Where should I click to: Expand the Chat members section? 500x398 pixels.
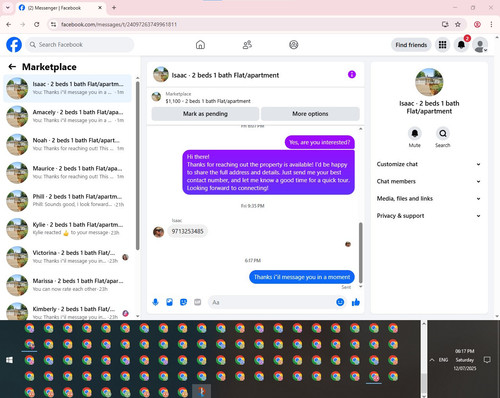(x=429, y=181)
